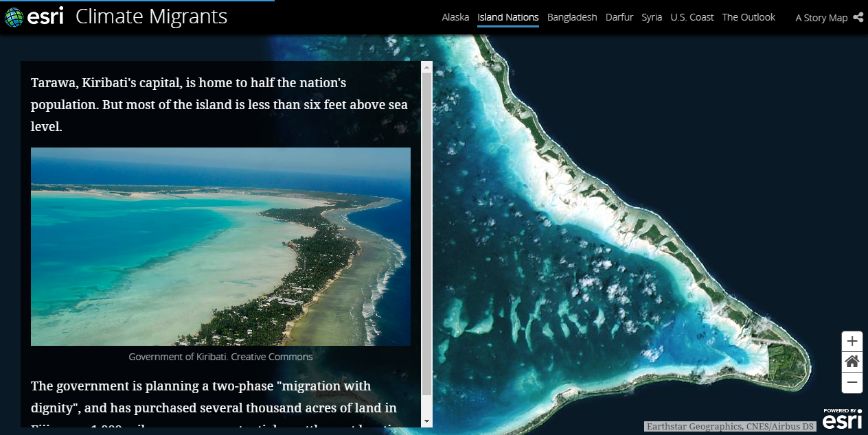Click the A Story Map link

point(821,19)
